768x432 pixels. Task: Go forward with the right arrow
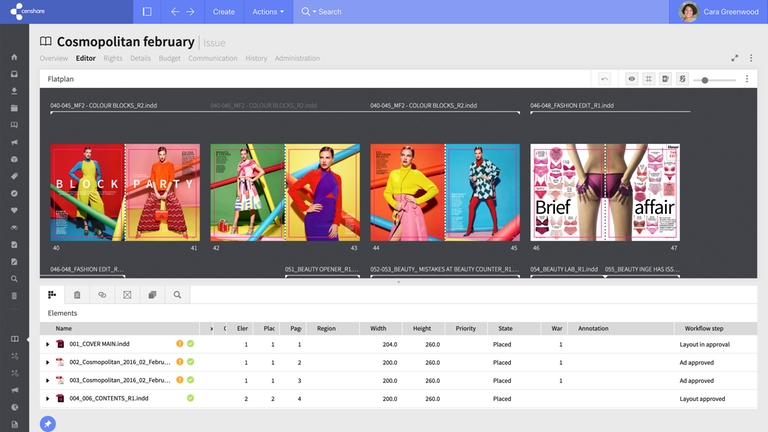(x=191, y=11)
